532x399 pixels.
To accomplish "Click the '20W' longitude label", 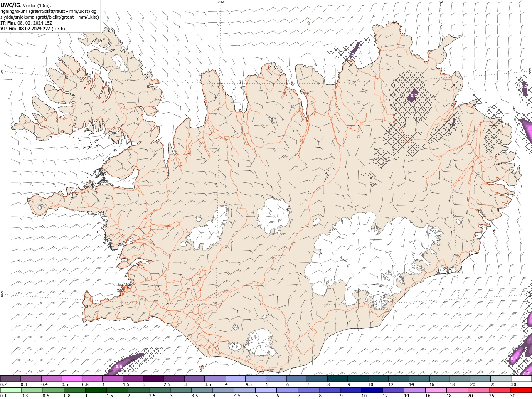I will [221, 2].
